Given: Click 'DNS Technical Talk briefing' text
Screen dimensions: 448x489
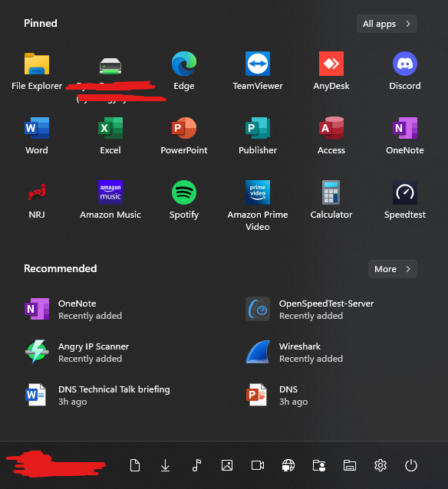Looking at the screenshot, I should [114, 389].
